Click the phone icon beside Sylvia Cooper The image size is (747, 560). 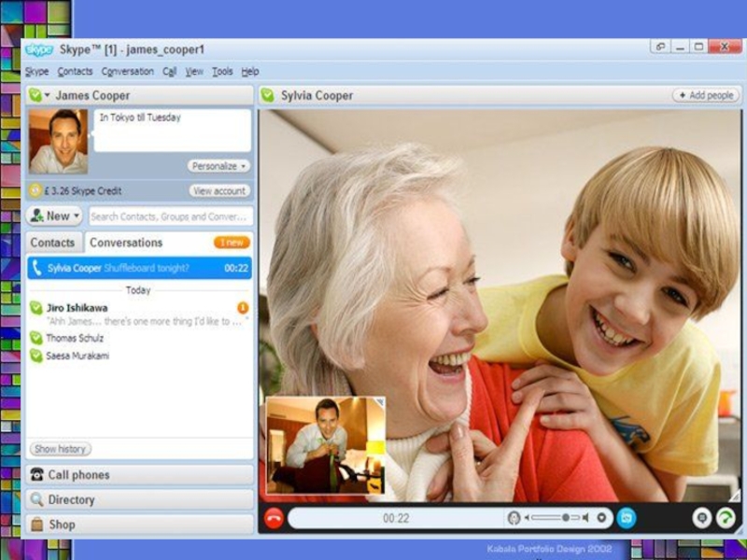pos(36,268)
